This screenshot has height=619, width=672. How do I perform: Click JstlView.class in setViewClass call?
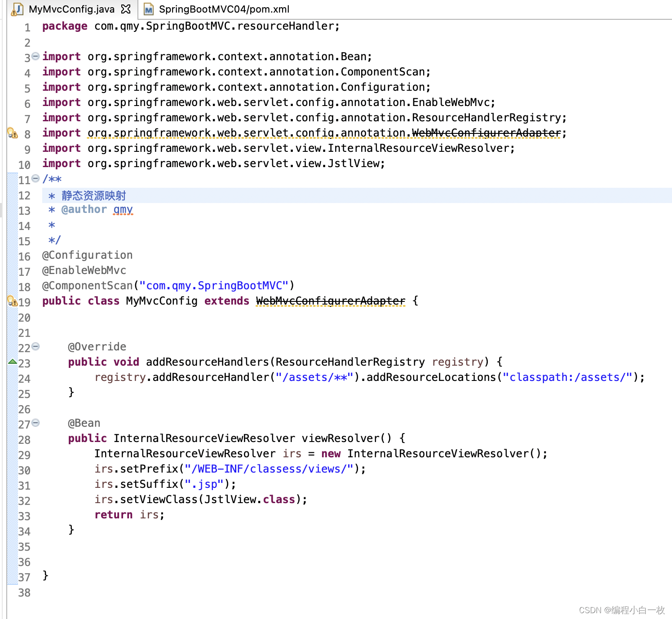pyautogui.click(x=250, y=500)
